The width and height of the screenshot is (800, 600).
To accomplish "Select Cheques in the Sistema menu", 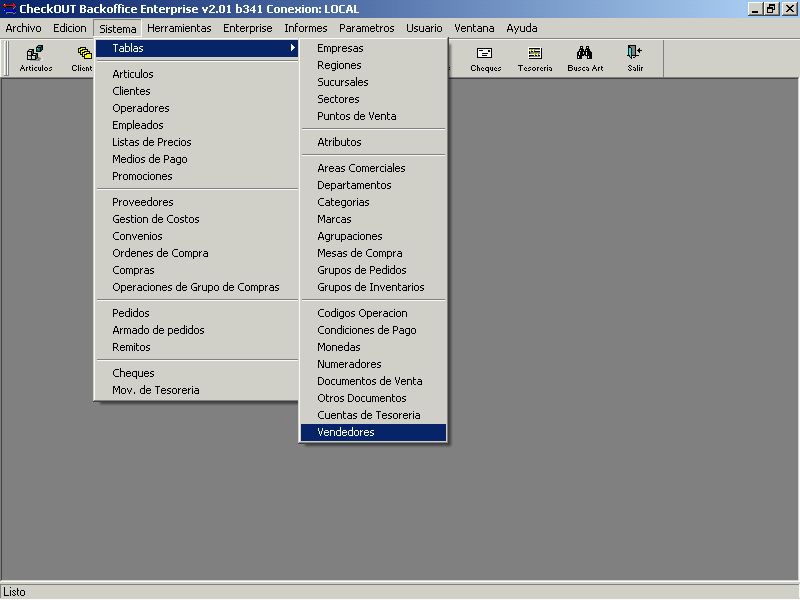I will (x=197, y=373).
